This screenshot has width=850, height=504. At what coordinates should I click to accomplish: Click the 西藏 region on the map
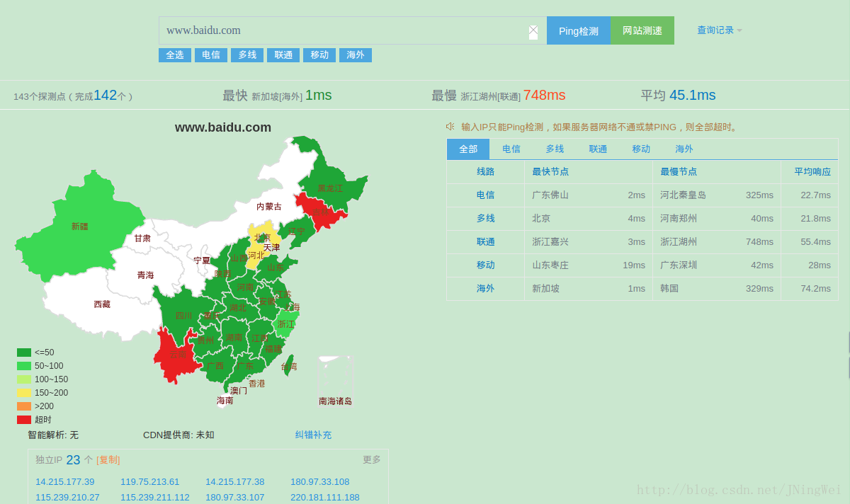[102, 304]
